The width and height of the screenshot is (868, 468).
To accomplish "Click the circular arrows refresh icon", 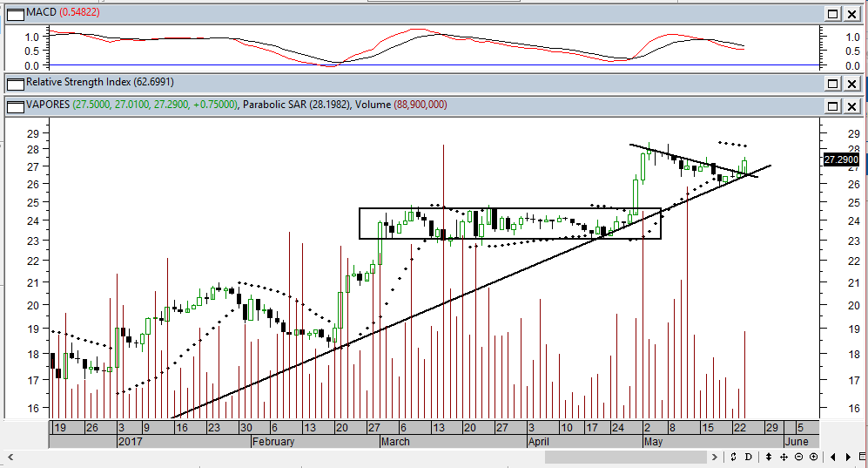I will coord(734,457).
